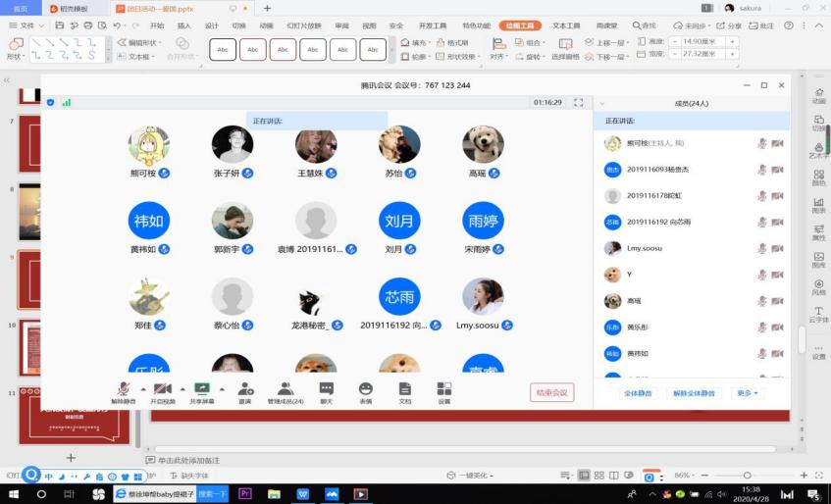
Task: Click the Mute All button
Action: point(638,393)
